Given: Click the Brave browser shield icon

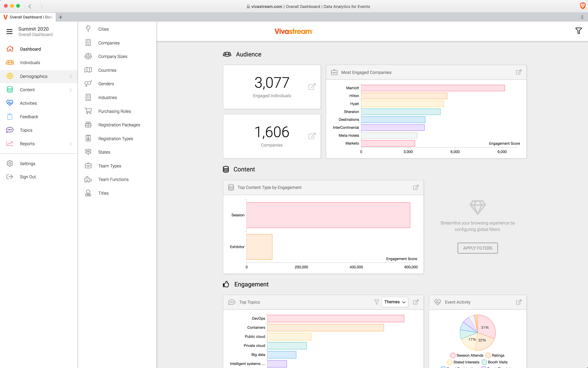Looking at the screenshot, I should (583, 6).
